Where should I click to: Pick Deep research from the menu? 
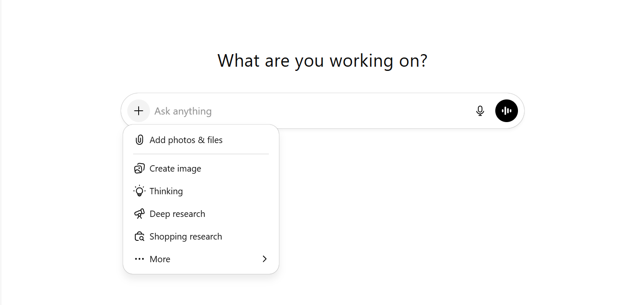177,214
